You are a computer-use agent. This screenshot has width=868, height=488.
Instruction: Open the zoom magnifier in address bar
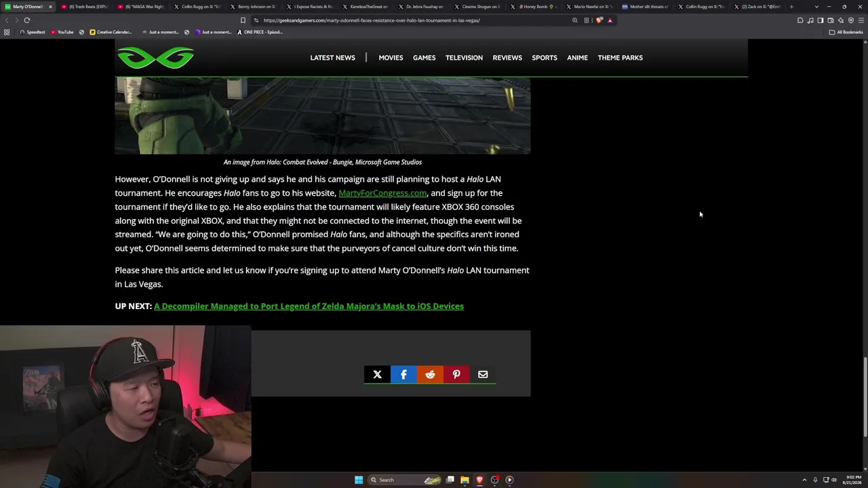[x=575, y=20]
